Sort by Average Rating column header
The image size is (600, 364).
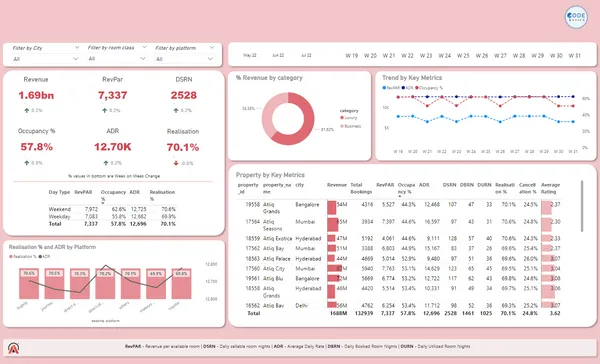point(550,188)
